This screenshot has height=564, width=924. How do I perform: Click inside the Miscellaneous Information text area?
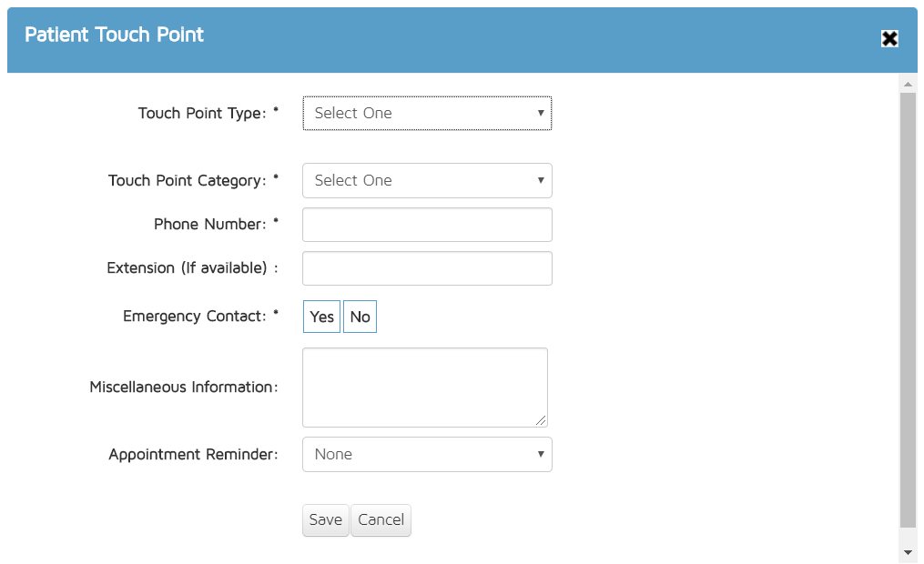click(424, 388)
